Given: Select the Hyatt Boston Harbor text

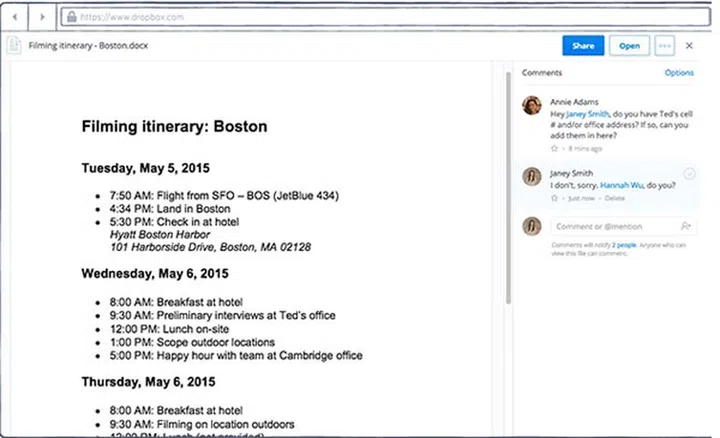Looking at the screenshot, I should click(x=160, y=235).
